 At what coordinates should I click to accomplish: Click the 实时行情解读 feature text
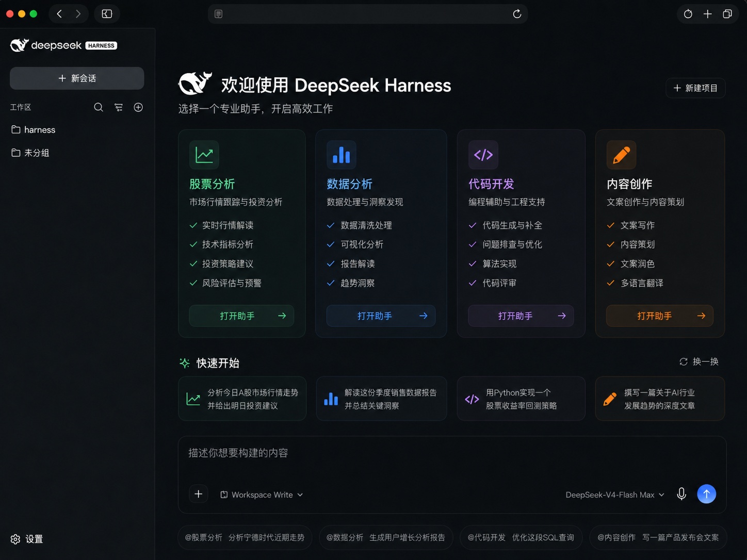click(x=228, y=225)
